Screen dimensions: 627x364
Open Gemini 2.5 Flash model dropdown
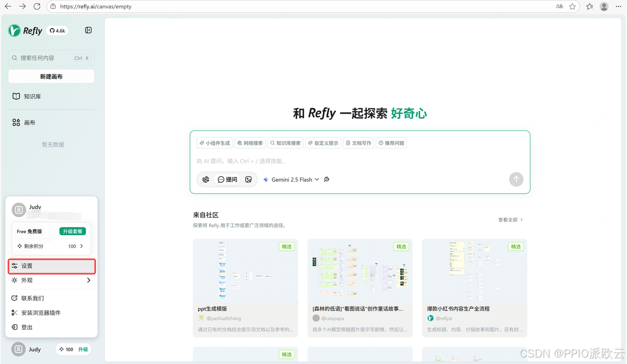click(x=291, y=180)
